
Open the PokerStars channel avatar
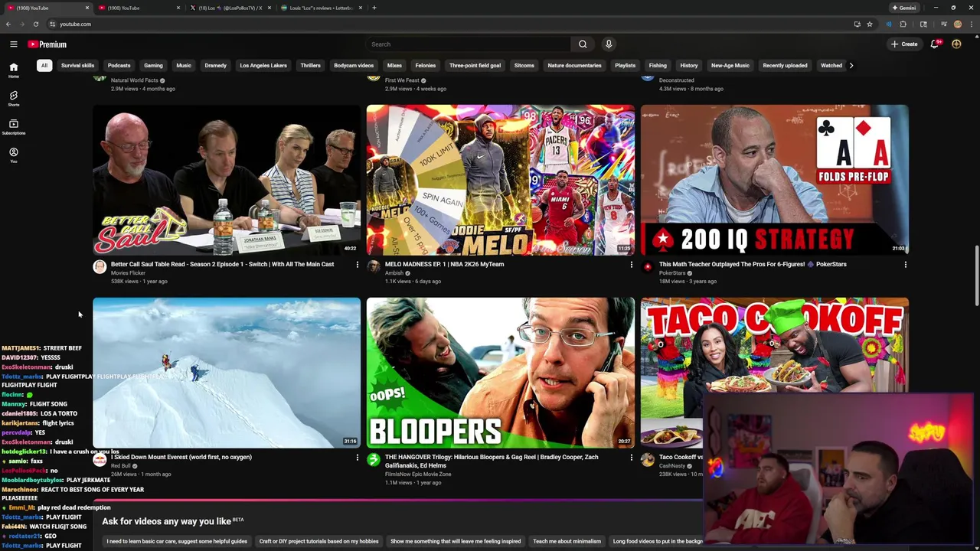648,266
